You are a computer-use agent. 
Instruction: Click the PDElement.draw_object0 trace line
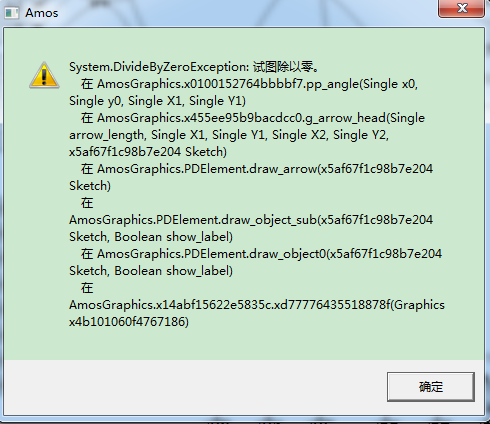point(261,254)
